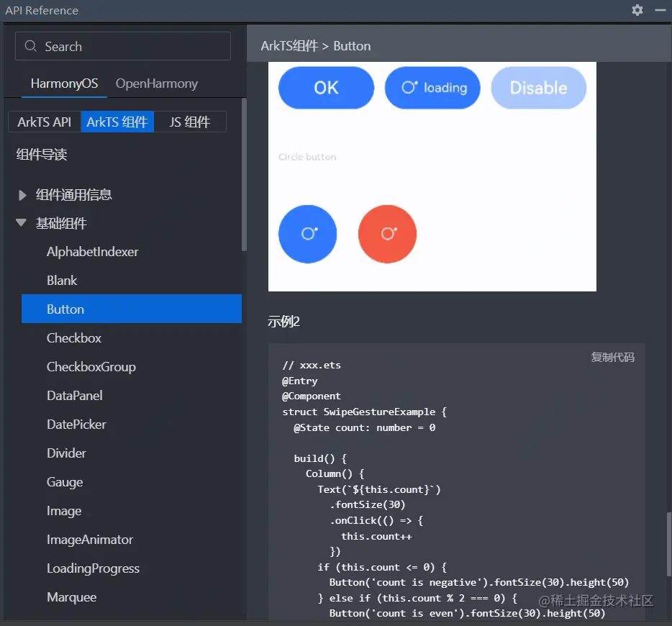Click the minimize dash in the panel header
Image resolution: width=672 pixels, height=626 pixels.
click(660, 10)
